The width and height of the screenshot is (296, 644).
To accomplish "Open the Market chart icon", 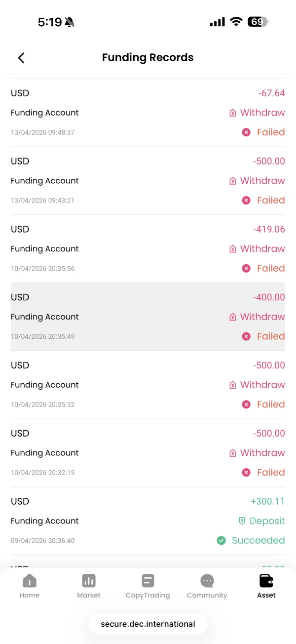I will (89, 581).
